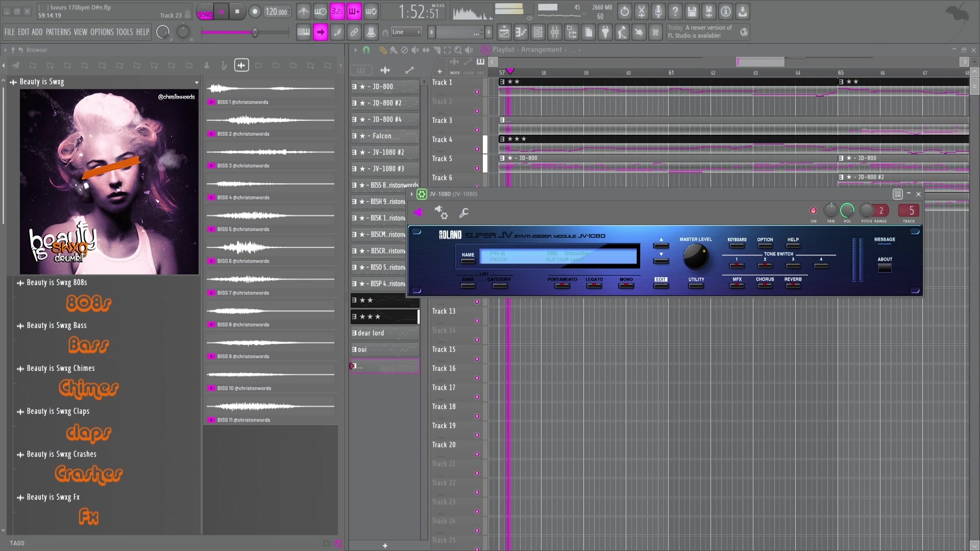Toggle JV-1080 CHORUS effect button
The height and width of the screenshot is (551, 980).
coord(765,286)
